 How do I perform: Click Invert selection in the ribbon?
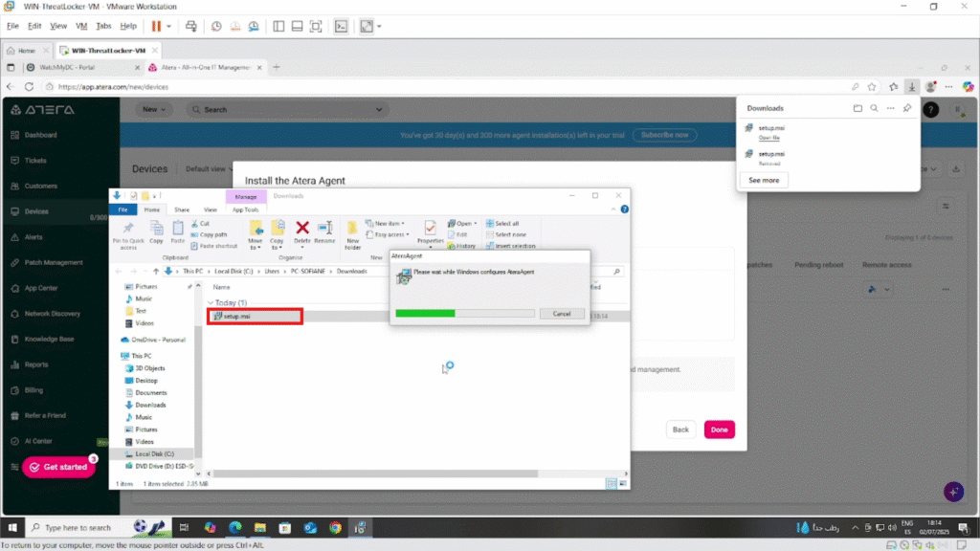pyautogui.click(x=511, y=246)
